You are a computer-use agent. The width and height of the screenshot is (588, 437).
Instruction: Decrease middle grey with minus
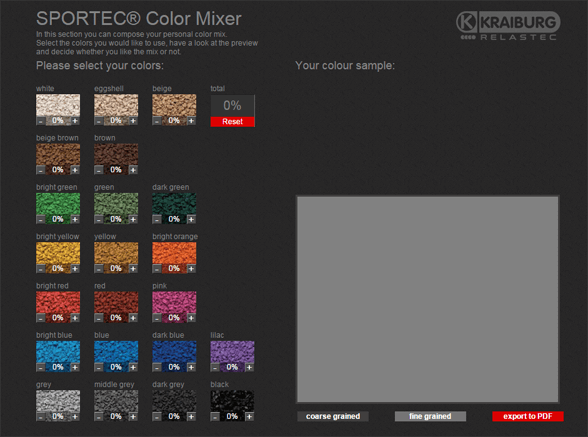[x=99, y=417]
